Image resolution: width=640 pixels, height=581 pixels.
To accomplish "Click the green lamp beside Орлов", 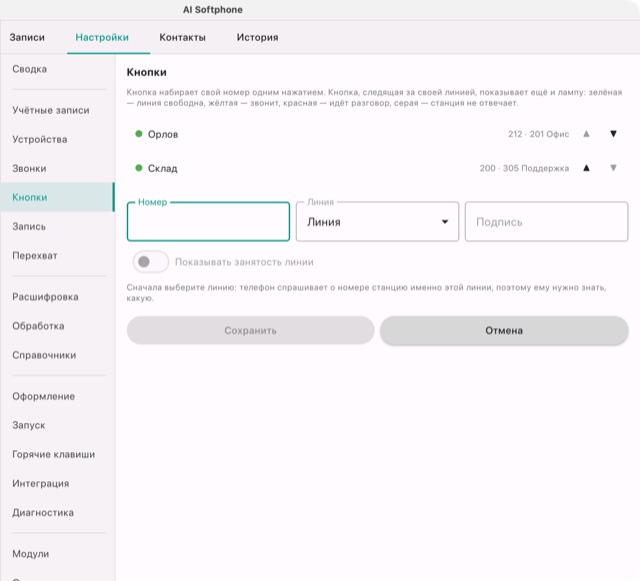I will tap(139, 134).
